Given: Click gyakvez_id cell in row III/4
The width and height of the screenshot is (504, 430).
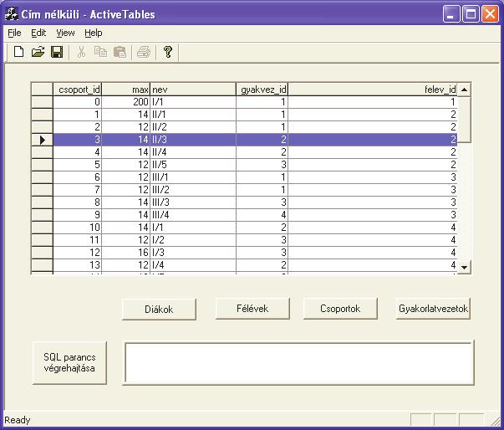Looking at the screenshot, I should point(262,215).
